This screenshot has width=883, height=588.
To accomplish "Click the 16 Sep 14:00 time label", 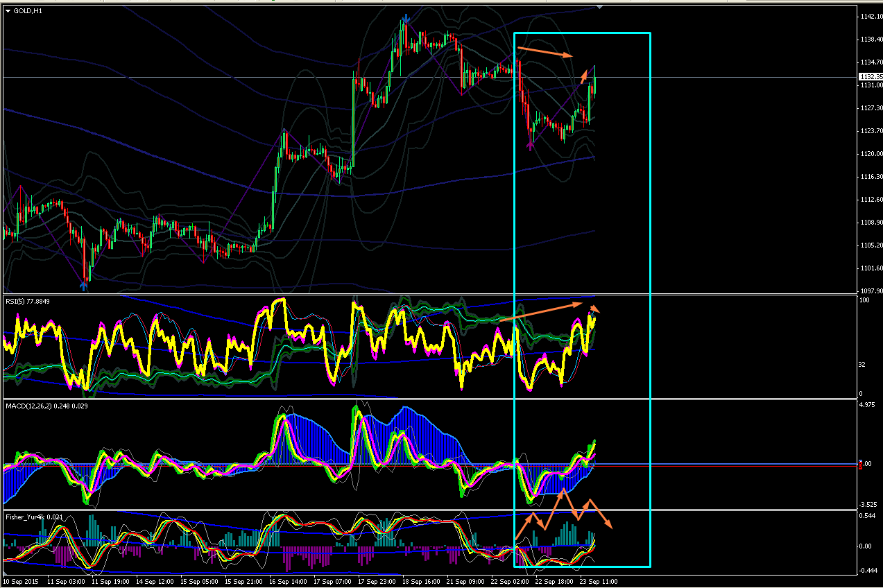I will click(287, 581).
